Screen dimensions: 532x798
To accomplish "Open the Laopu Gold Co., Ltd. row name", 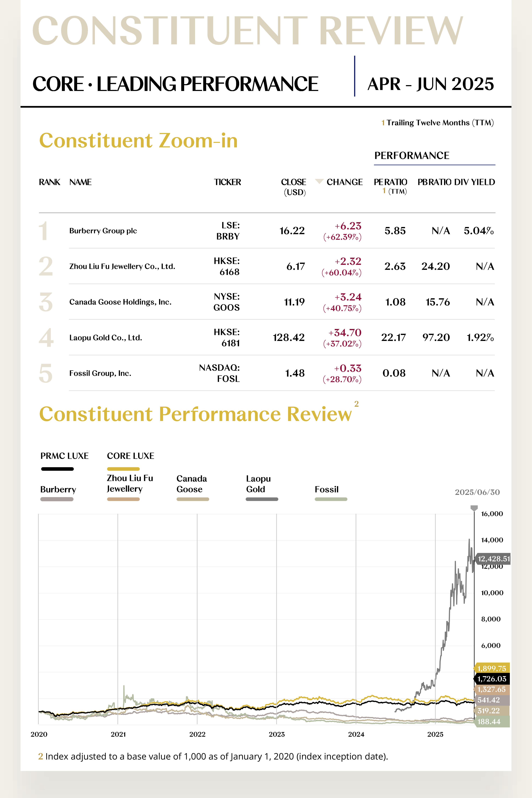I will coord(106,338).
